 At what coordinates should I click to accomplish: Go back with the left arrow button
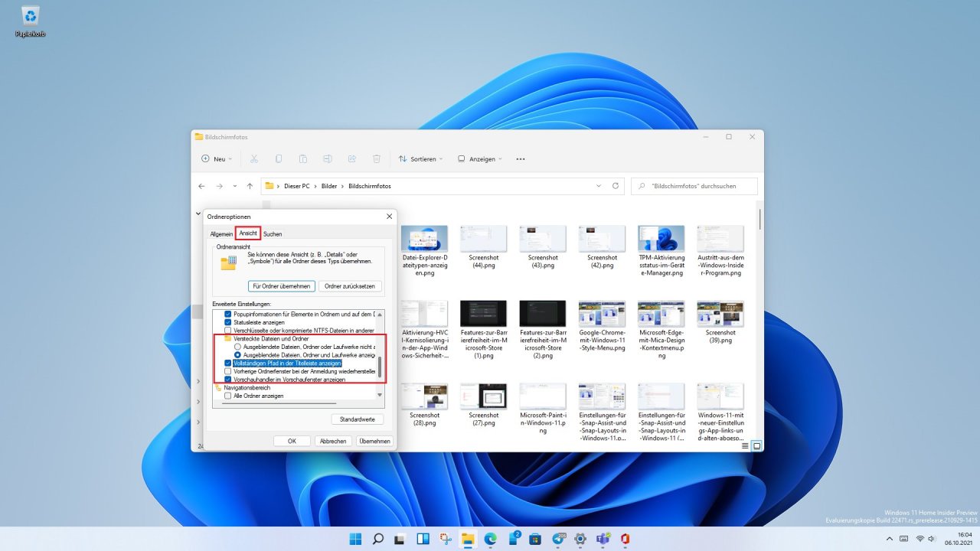click(x=201, y=186)
